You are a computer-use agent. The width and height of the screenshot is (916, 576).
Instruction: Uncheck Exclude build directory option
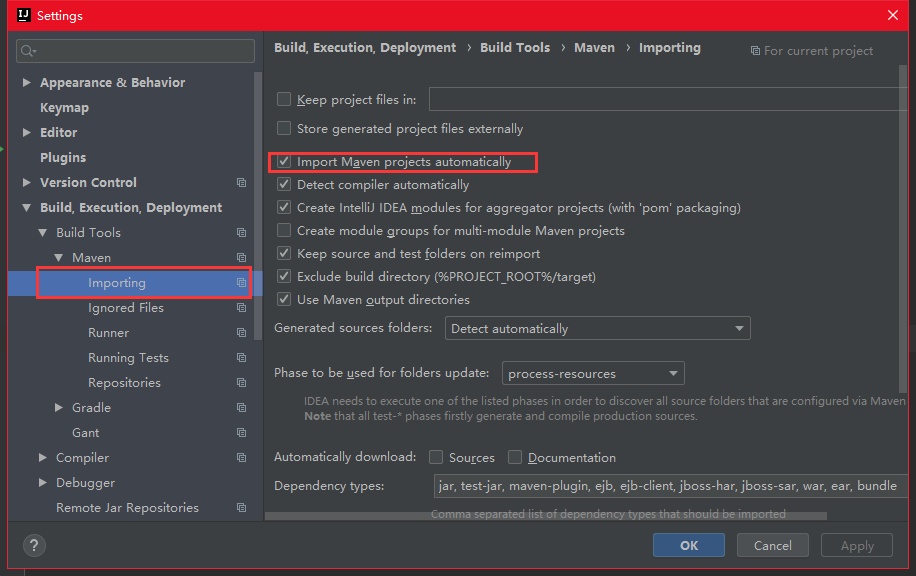284,276
